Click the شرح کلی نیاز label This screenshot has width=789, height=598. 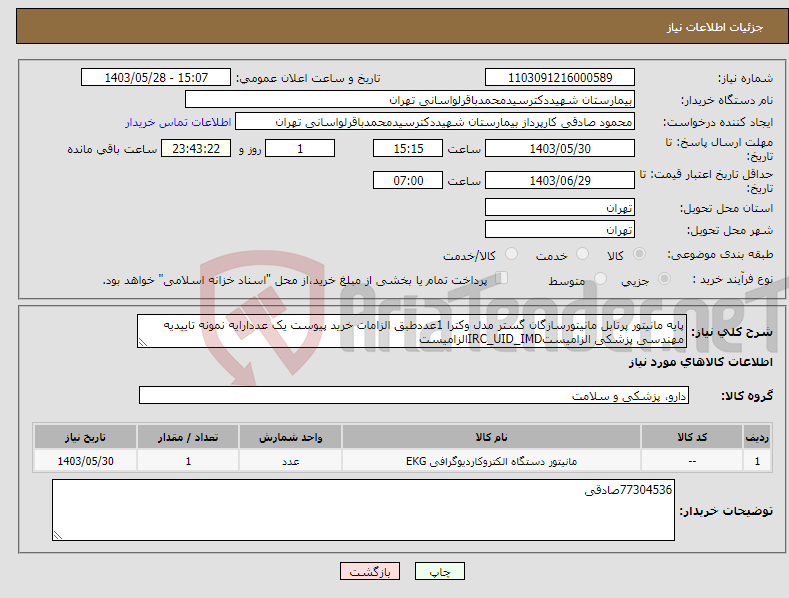[x=732, y=332]
